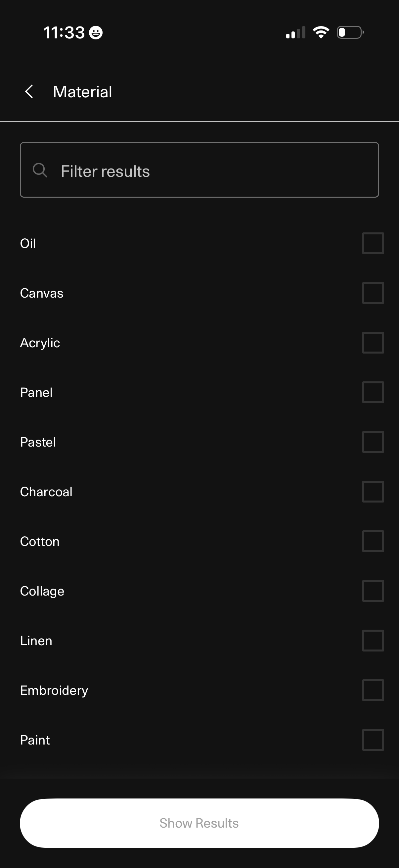Image resolution: width=399 pixels, height=868 pixels.
Task: Toggle the Pastel checkbox
Action: click(373, 442)
